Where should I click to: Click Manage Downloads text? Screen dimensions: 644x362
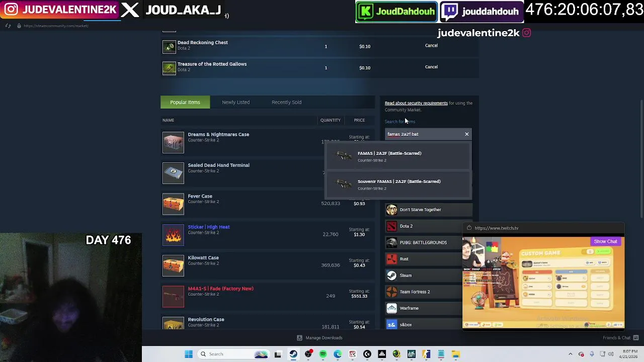[324, 338]
